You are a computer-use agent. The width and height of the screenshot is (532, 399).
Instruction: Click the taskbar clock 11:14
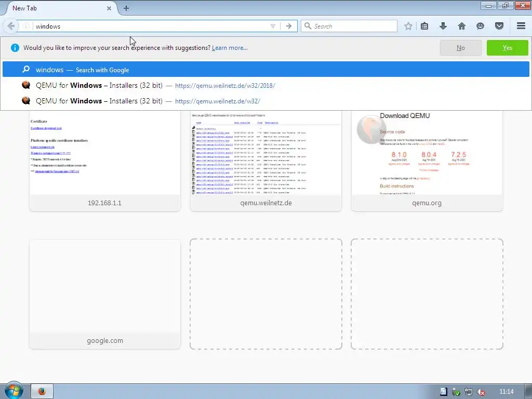[506, 392]
